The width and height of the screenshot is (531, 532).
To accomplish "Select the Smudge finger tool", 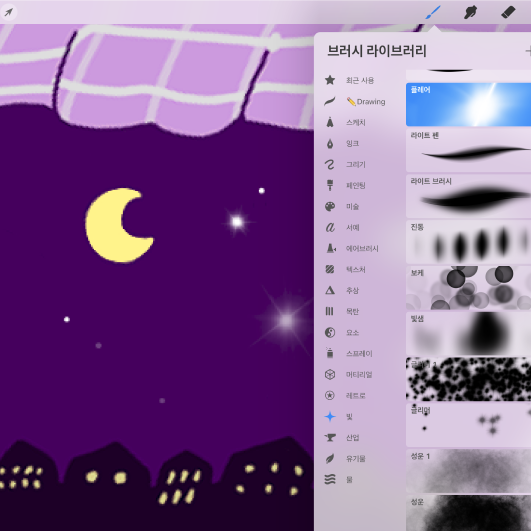I will tap(470, 13).
